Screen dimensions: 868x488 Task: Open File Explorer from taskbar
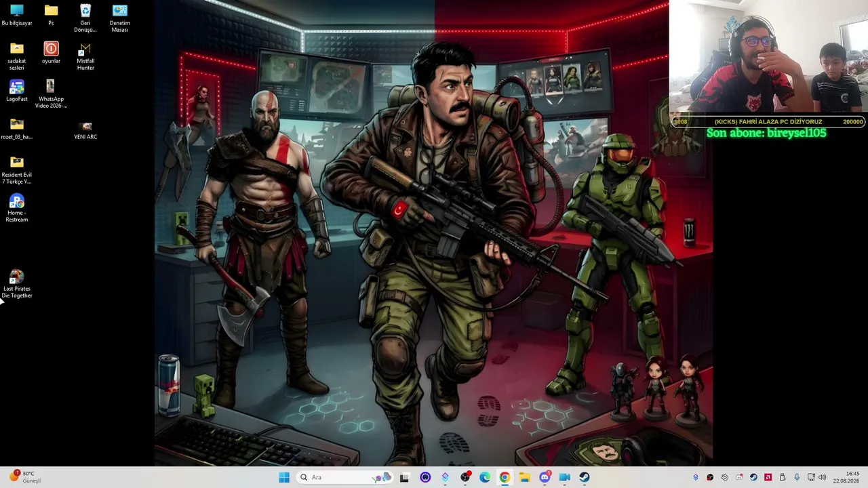click(525, 477)
